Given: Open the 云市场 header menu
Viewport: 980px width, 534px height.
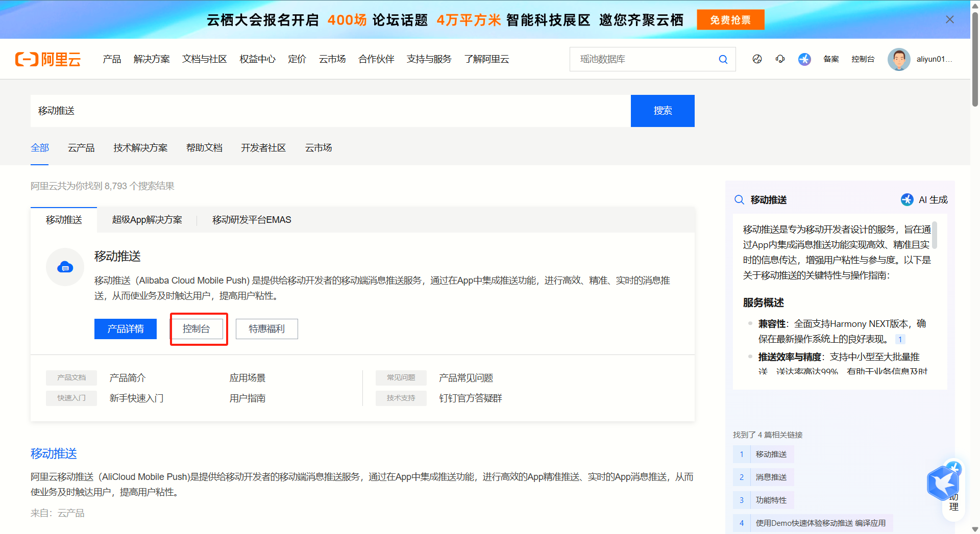Looking at the screenshot, I should click(x=332, y=59).
